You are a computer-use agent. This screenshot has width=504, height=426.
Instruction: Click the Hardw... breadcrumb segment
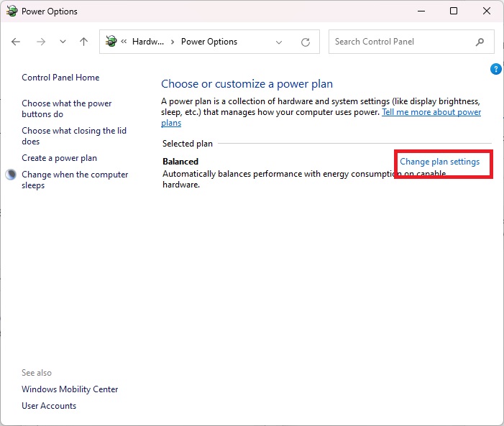click(x=148, y=42)
